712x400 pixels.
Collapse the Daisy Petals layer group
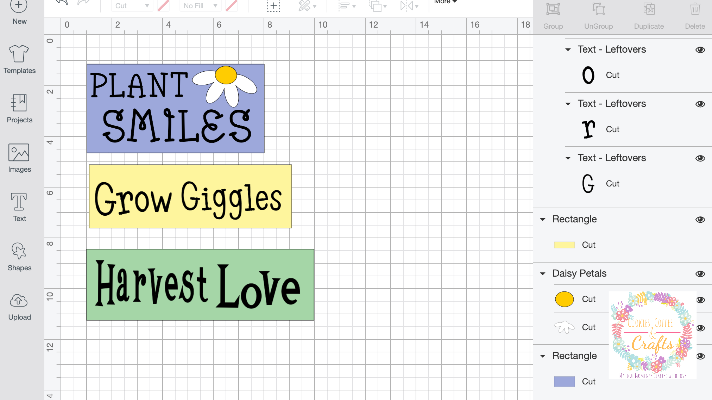point(543,274)
